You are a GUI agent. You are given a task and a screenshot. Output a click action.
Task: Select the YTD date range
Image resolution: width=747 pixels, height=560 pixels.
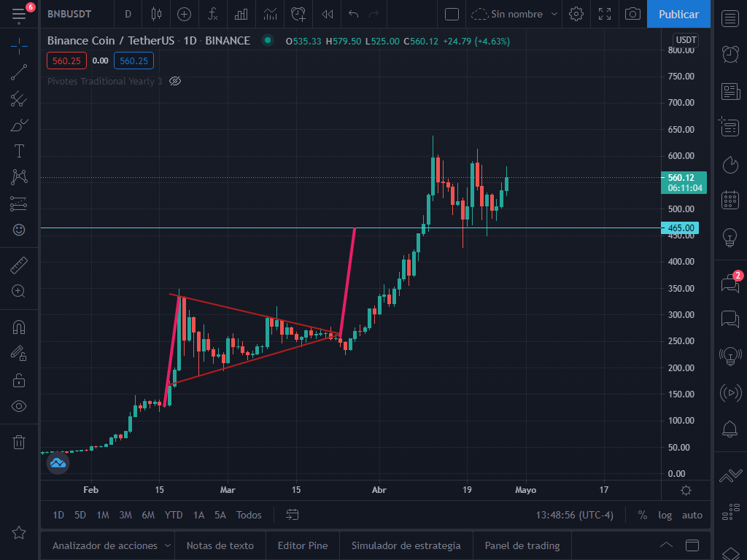pos(174,516)
